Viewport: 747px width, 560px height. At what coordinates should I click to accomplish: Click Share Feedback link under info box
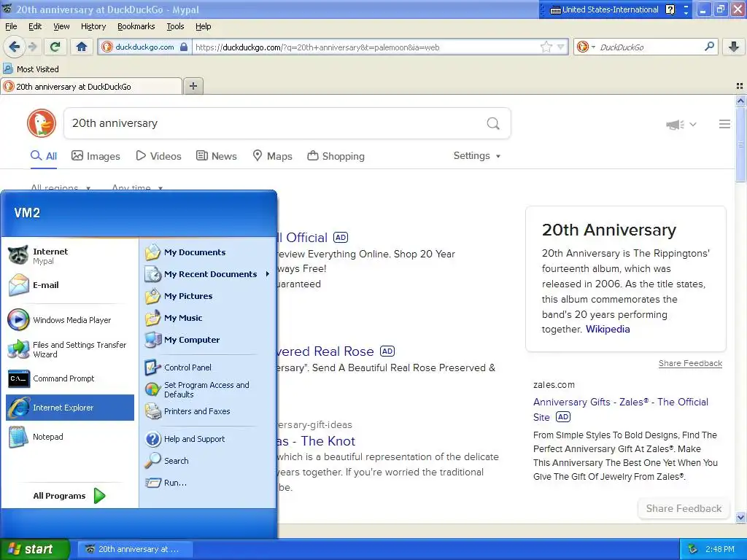[x=690, y=363]
